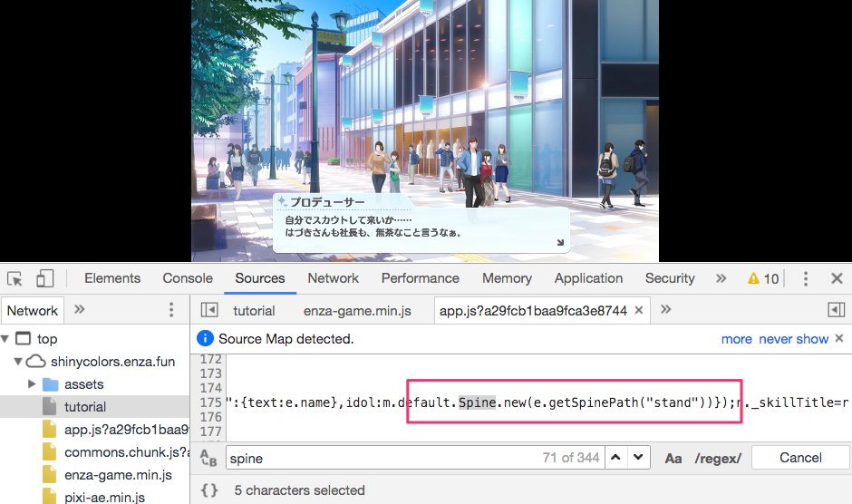Select the Network navigator pane tab
The image size is (852, 504).
32,310
